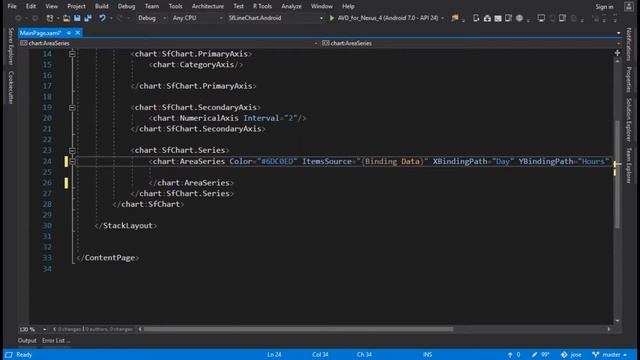The width and height of the screenshot is (640, 360).
Task: Click the Ready status icon in status bar
Action: tap(9, 355)
